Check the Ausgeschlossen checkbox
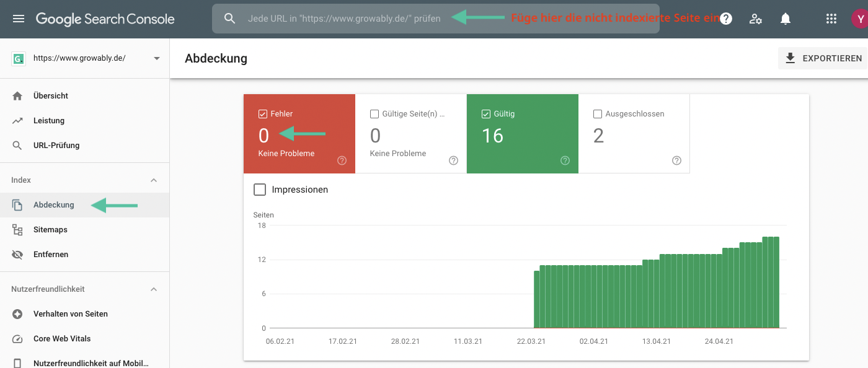 click(x=598, y=114)
